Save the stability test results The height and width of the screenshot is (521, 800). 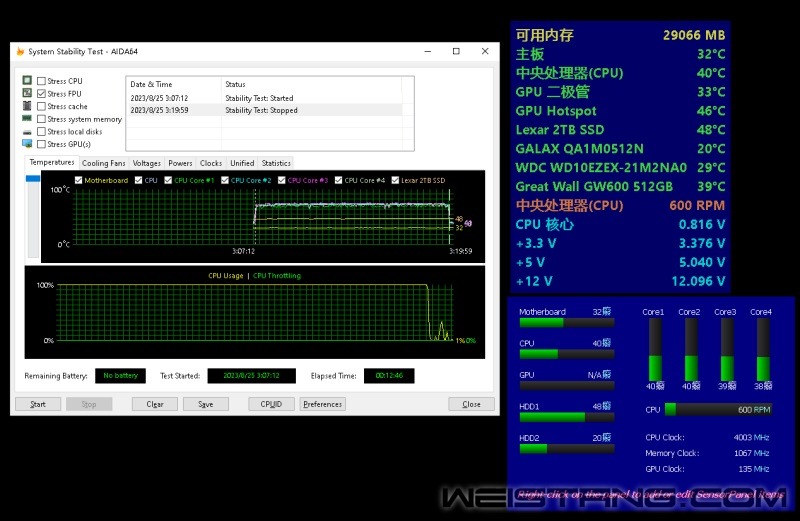pos(205,404)
